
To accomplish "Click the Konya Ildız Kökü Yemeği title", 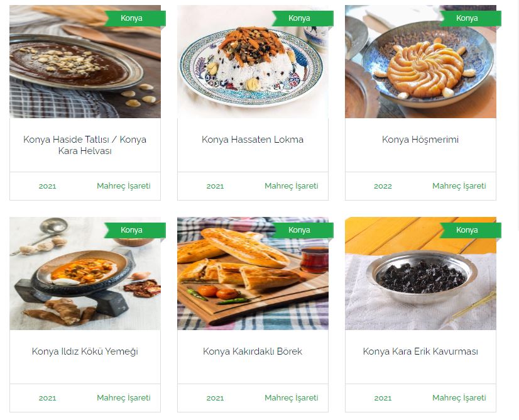I will point(85,351).
